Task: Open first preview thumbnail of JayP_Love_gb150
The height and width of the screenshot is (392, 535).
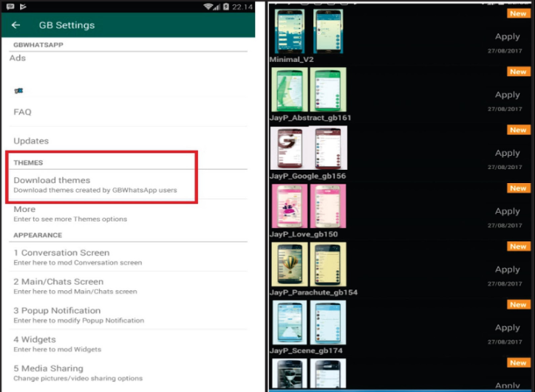Action: click(x=290, y=206)
